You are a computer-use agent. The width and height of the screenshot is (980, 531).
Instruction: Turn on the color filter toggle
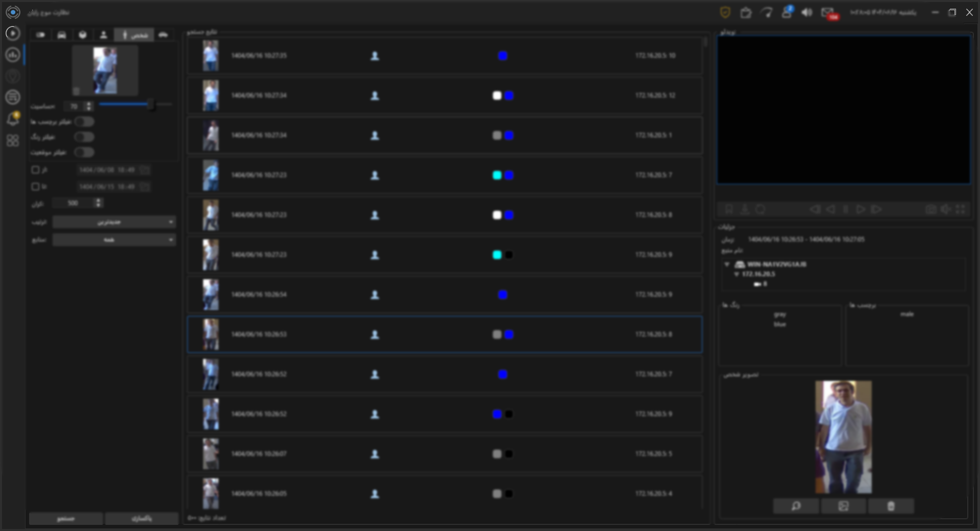point(84,137)
